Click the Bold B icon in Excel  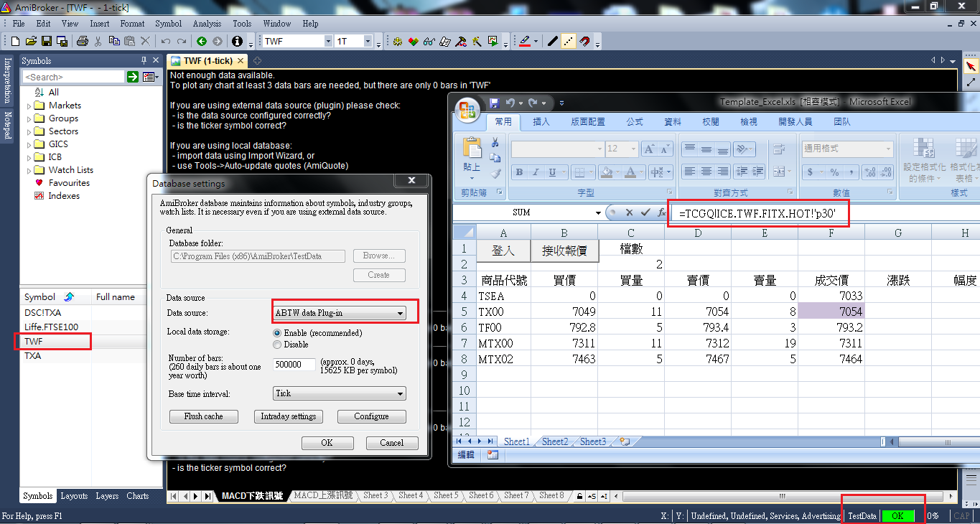[x=519, y=172]
